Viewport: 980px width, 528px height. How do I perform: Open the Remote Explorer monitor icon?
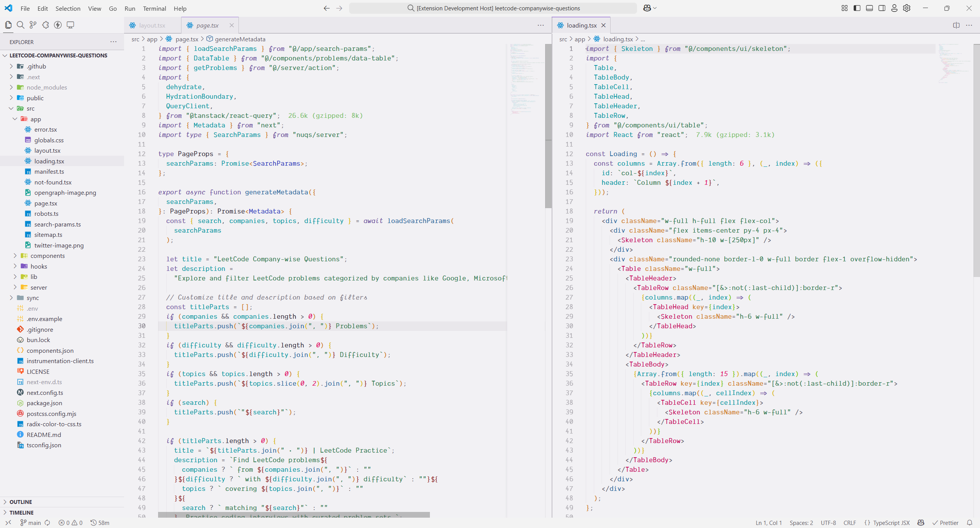click(70, 25)
